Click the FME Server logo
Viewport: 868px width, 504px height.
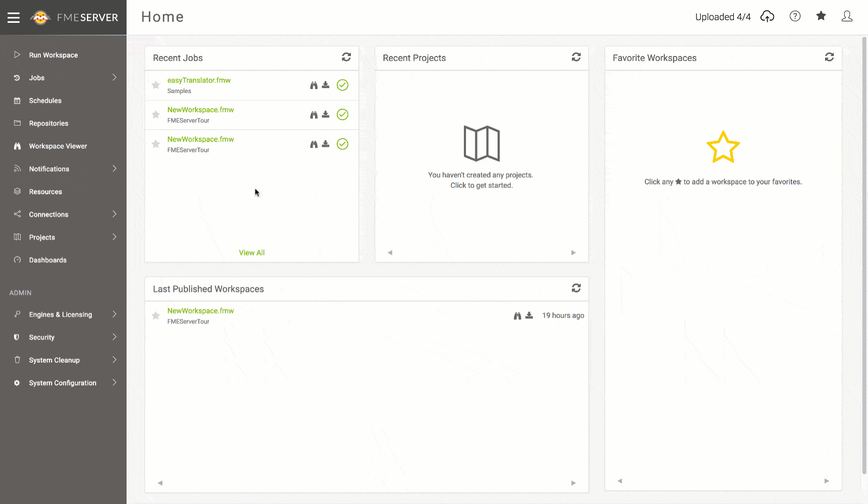pos(74,17)
